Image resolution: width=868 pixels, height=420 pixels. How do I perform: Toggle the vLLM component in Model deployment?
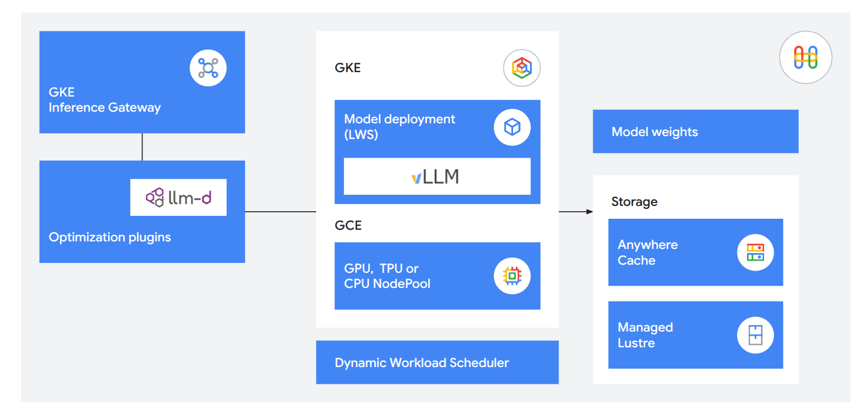[437, 176]
